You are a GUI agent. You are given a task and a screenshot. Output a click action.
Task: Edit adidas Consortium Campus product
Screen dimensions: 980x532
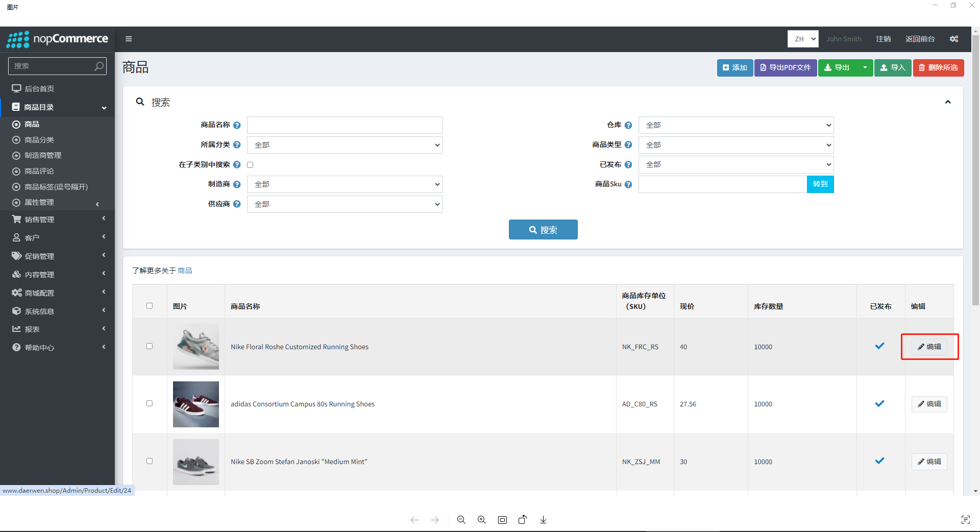pos(929,404)
